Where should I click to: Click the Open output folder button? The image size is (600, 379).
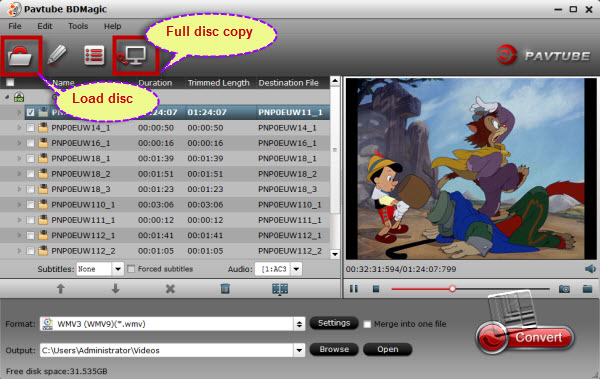[x=387, y=349]
